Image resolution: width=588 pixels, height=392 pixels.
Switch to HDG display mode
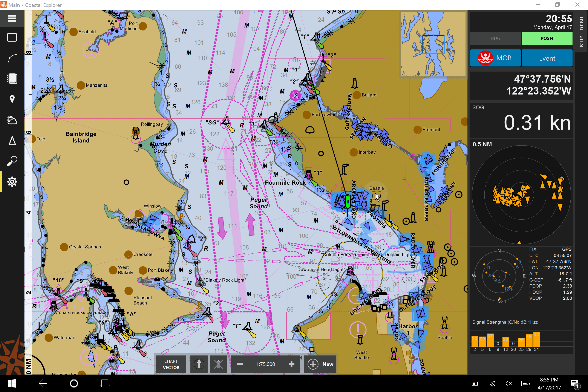(495, 38)
